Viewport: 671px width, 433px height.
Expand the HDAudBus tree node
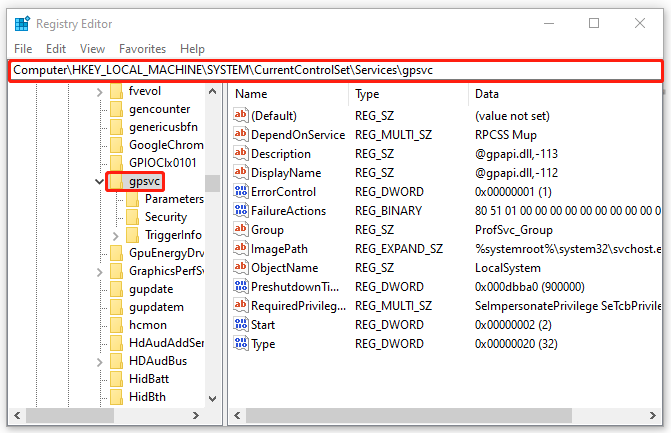(99, 362)
